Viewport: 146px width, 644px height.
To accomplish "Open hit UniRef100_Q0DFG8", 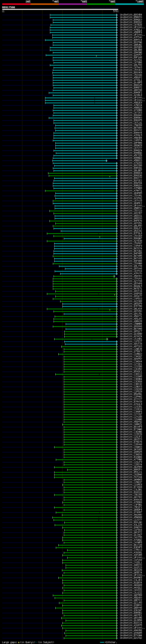I will point(131,294).
